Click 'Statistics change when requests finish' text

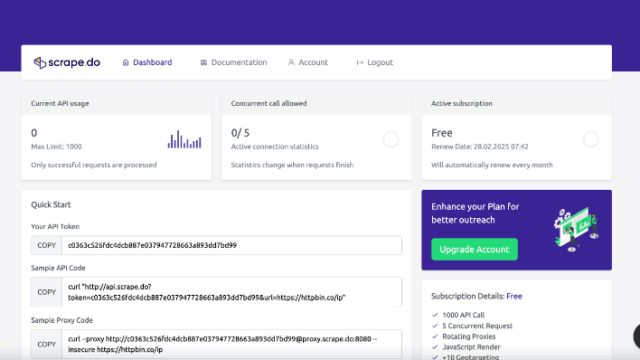(x=292, y=165)
